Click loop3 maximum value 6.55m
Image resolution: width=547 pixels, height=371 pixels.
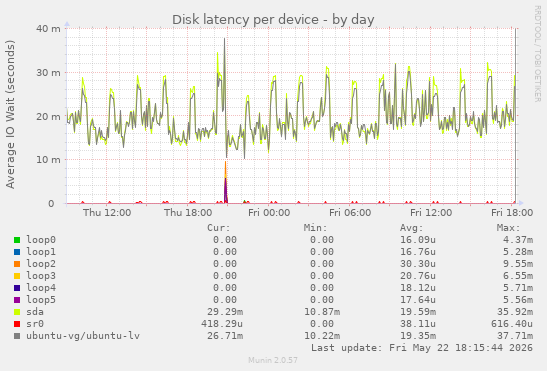518,276
